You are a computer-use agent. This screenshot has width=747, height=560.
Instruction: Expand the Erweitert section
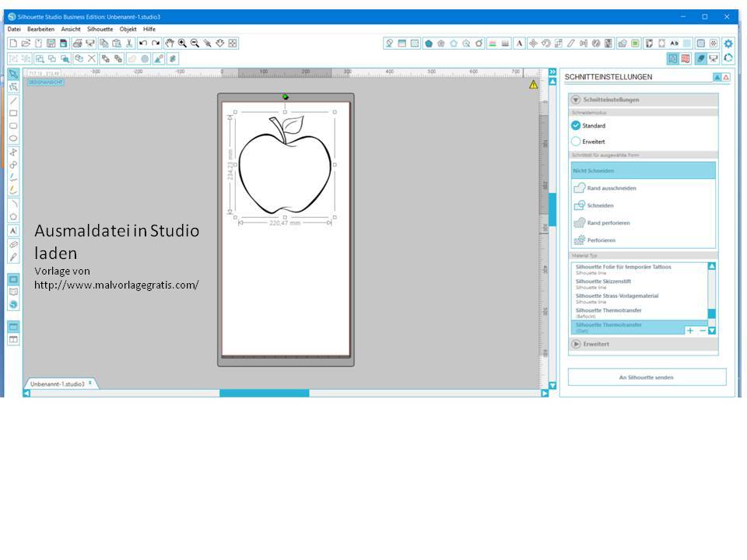576,344
